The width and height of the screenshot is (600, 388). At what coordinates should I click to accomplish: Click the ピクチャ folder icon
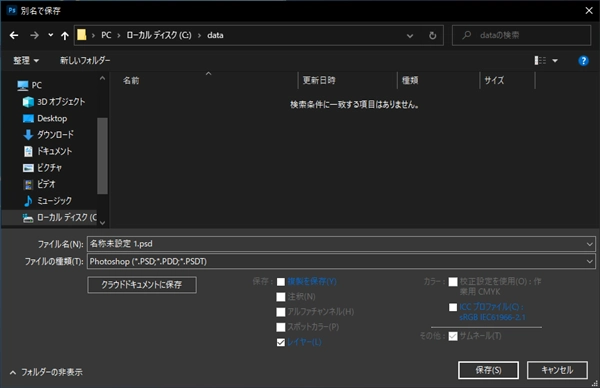(28, 168)
